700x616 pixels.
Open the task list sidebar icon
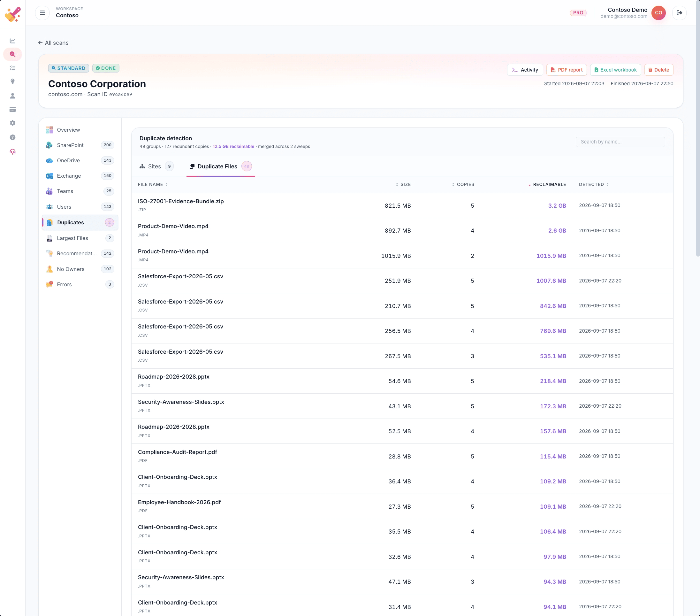[13, 68]
